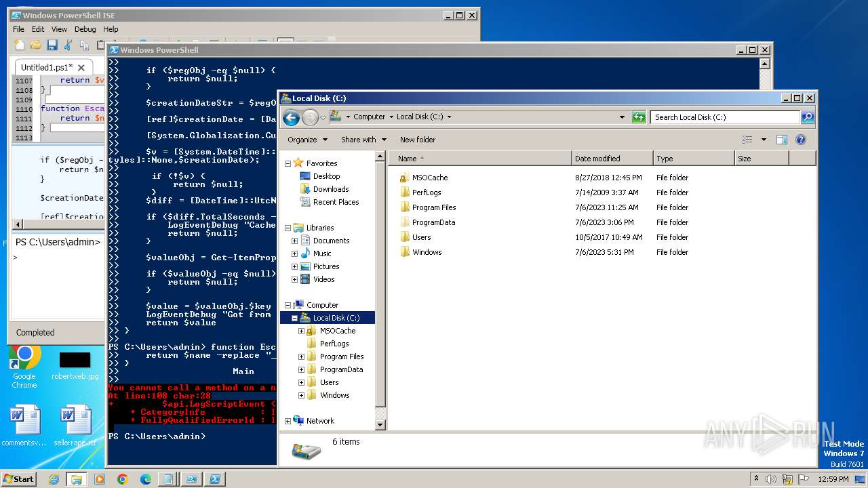Sort by the Date modified column header
The image size is (868, 488).
pos(612,159)
